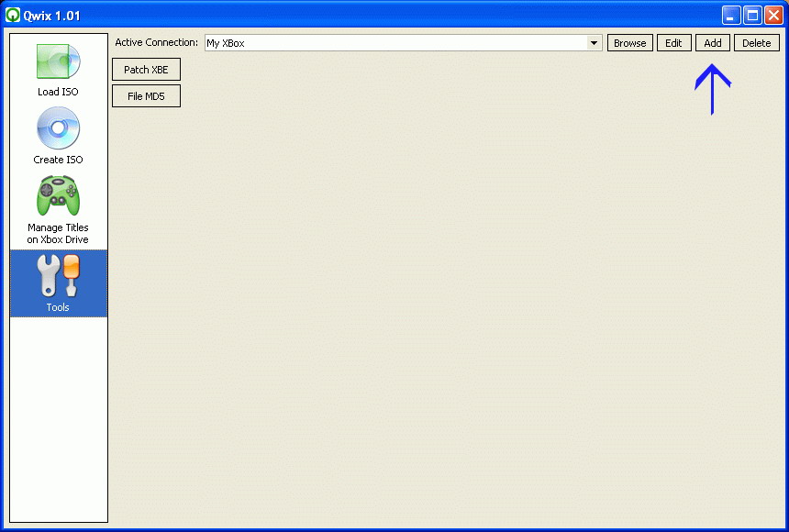The height and width of the screenshot is (532, 789).
Task: Open the File MD5 tool
Action: point(146,96)
